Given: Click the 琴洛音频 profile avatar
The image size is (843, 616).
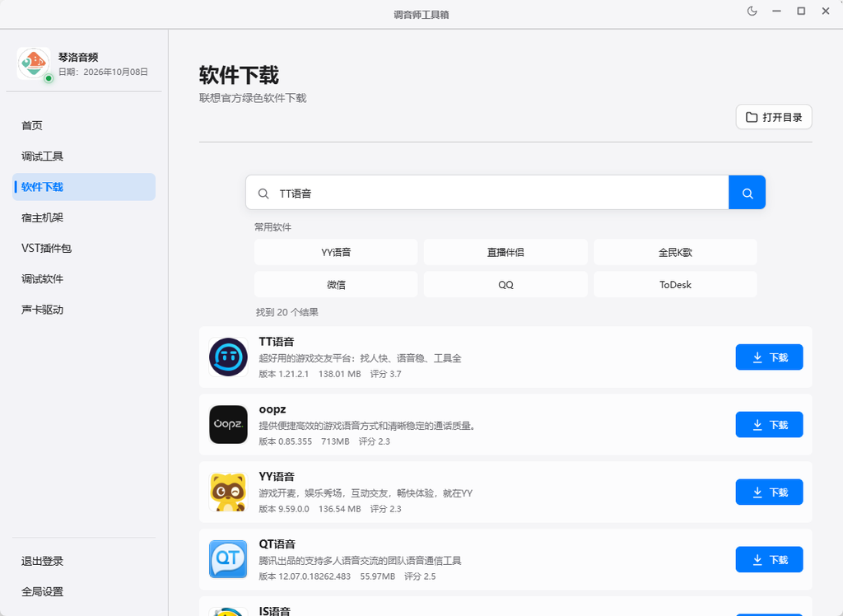Looking at the screenshot, I should tap(33, 63).
